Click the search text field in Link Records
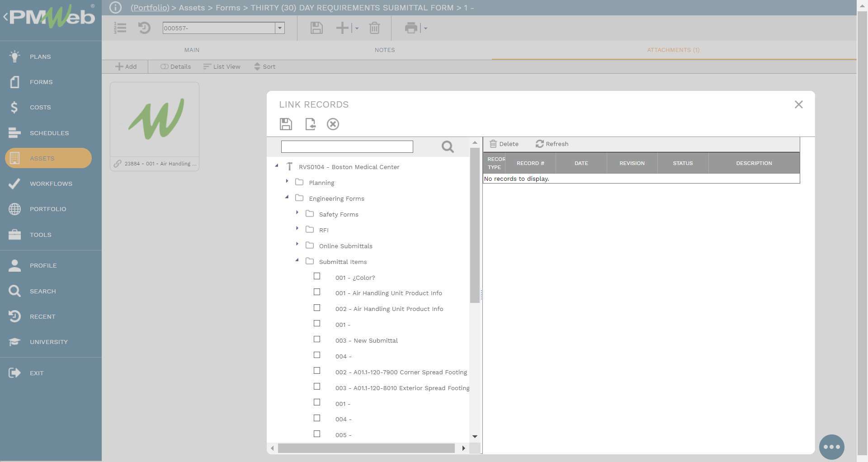 [x=347, y=146]
